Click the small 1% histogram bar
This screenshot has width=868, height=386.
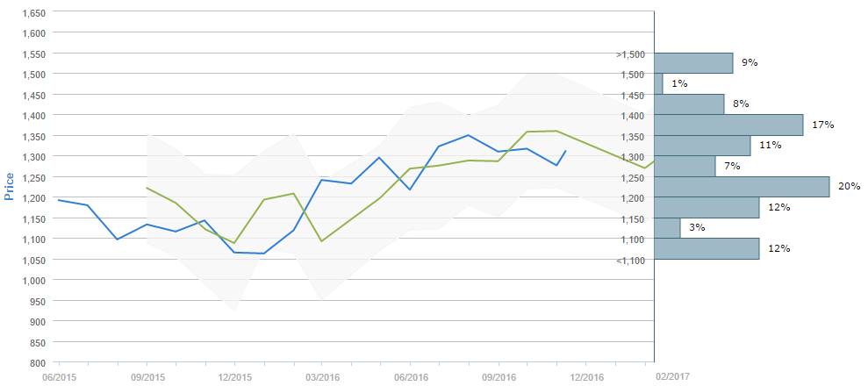pyautogui.click(x=659, y=83)
